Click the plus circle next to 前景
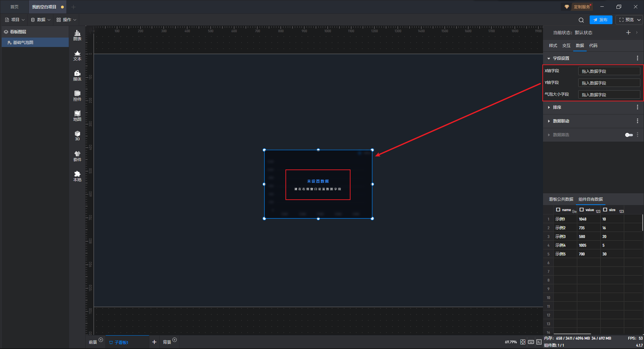Image resolution: width=644 pixels, height=349 pixels. (101, 340)
